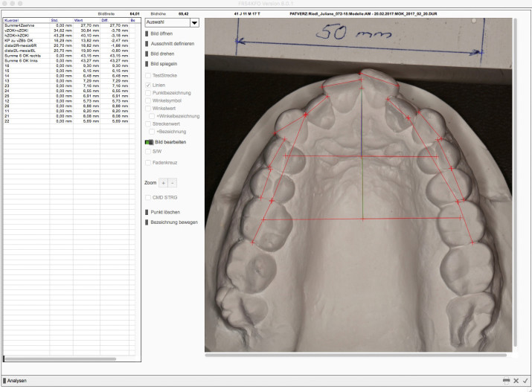Click the X cancel icon at bottom right
This screenshot has width=532, height=392.
[x=516, y=381]
